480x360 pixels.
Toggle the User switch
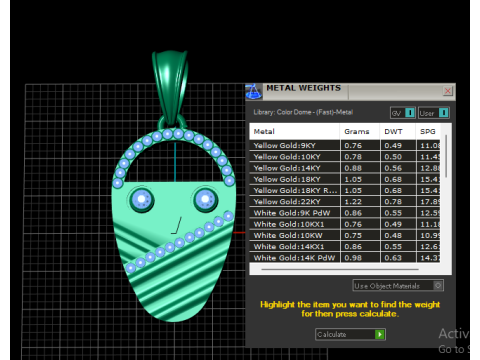pos(434,113)
